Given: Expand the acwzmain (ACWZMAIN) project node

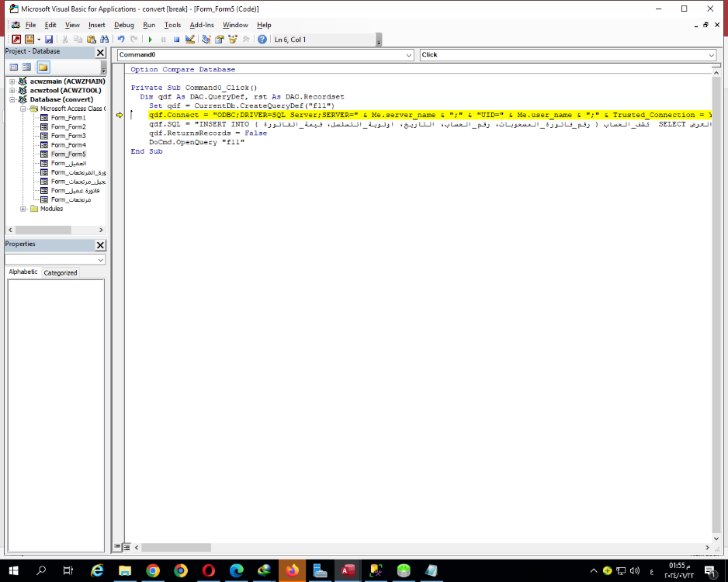Looking at the screenshot, I should pos(12,81).
